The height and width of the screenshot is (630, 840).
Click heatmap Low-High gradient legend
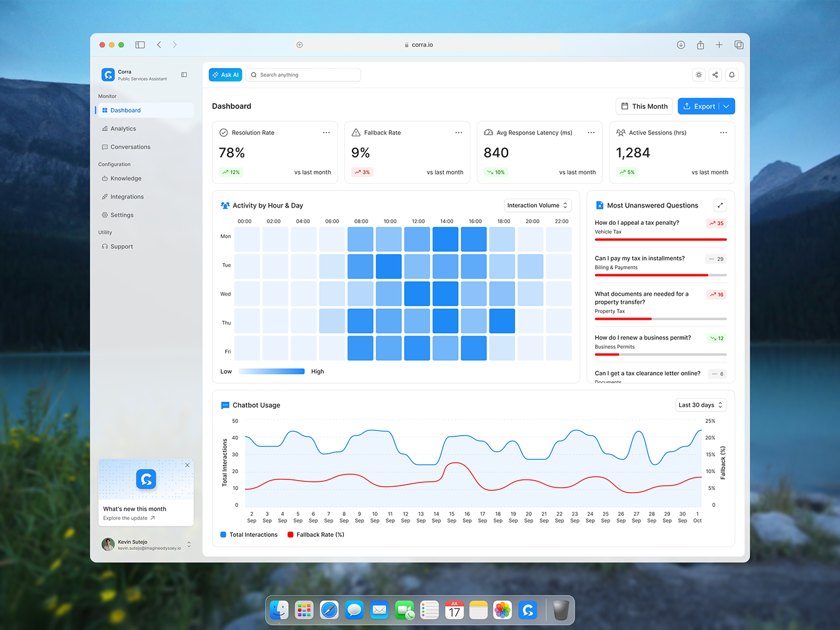(272, 371)
